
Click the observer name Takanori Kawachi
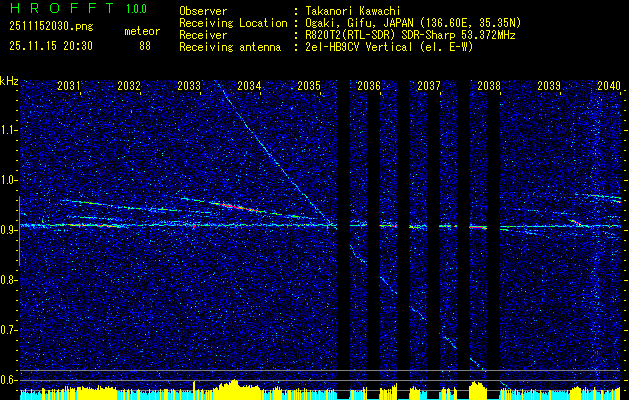351,11
